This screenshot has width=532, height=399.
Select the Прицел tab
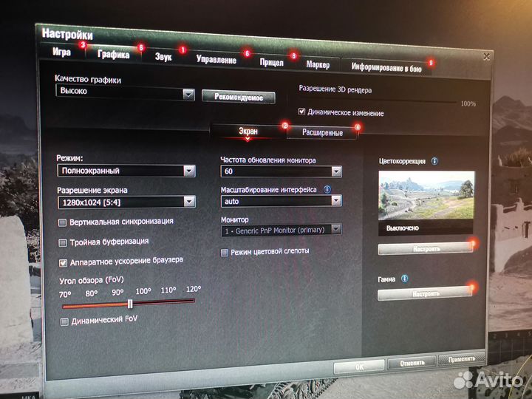point(271,62)
